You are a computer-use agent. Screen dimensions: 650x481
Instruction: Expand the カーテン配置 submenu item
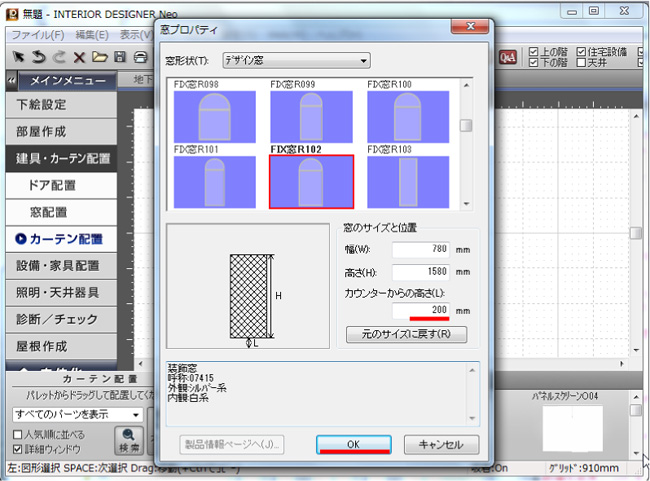pos(66,239)
